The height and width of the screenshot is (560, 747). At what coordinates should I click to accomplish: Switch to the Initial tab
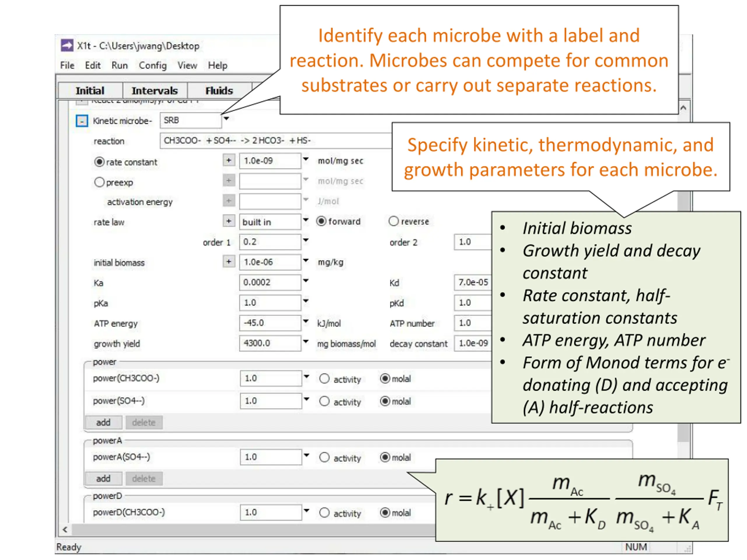pyautogui.click(x=90, y=90)
